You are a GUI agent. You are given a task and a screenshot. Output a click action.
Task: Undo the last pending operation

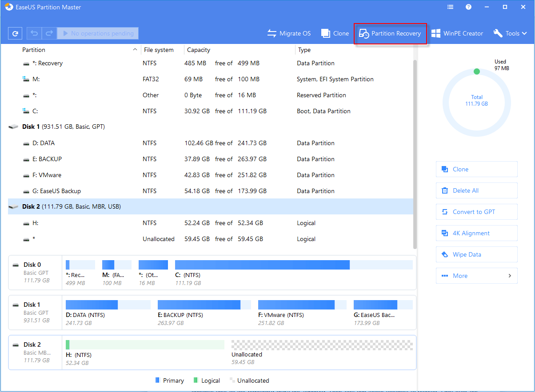coord(34,33)
